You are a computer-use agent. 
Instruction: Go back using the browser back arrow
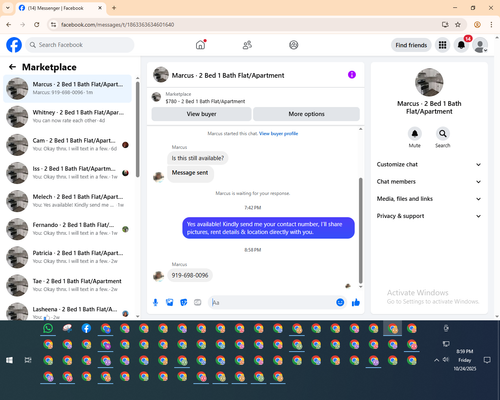point(9,25)
